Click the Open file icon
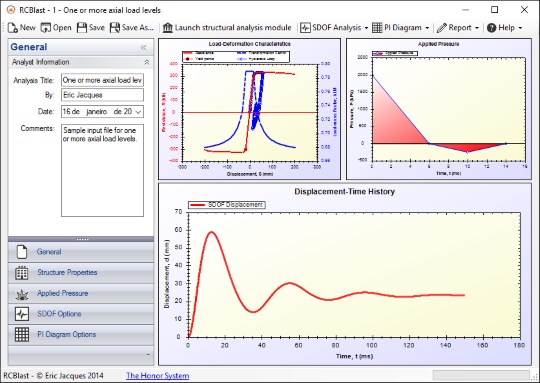 (45, 28)
